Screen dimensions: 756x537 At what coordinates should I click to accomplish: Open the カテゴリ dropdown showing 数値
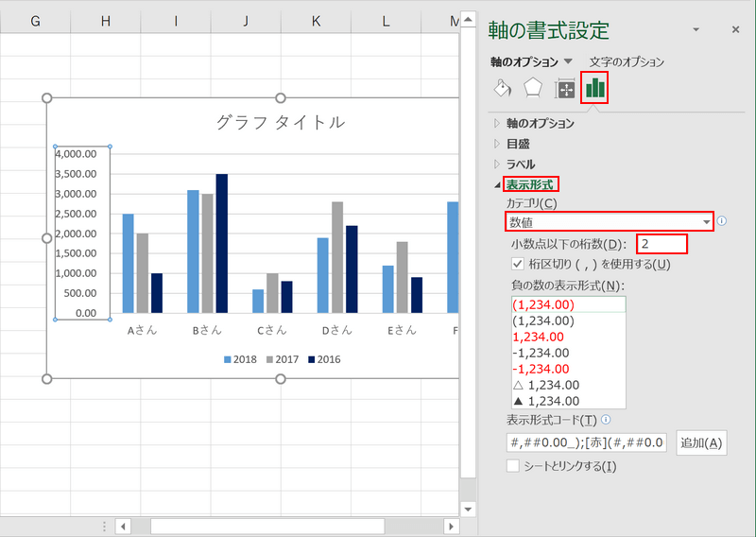610,222
